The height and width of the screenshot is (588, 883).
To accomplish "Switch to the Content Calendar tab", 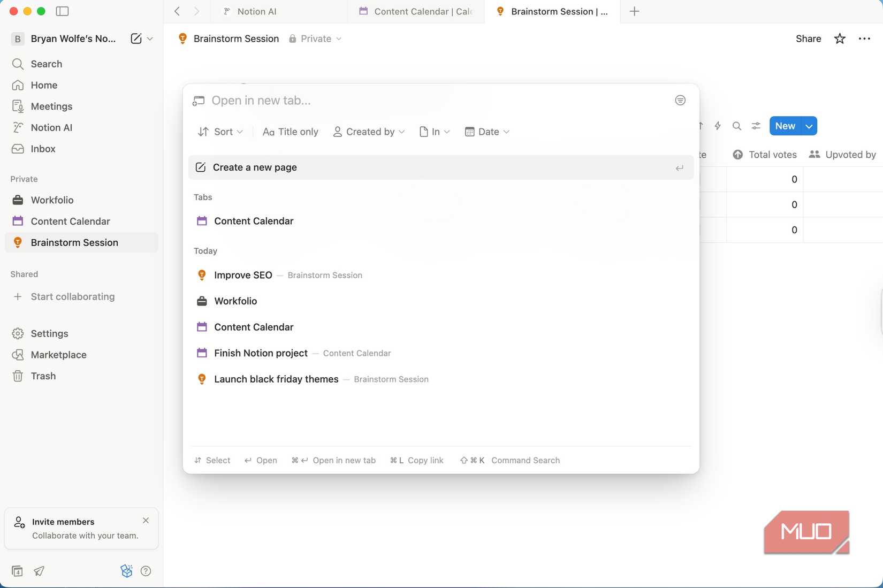I will [x=416, y=11].
